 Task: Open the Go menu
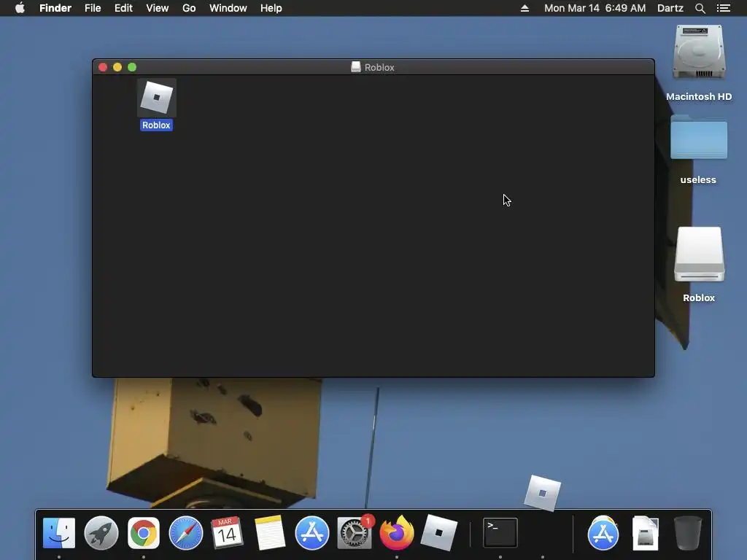(x=189, y=8)
